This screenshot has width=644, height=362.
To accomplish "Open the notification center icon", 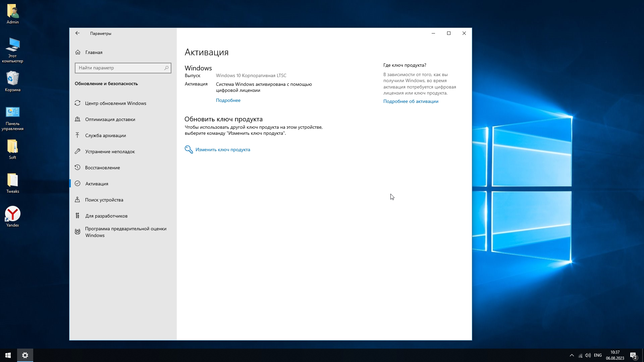I will pyautogui.click(x=633, y=355).
